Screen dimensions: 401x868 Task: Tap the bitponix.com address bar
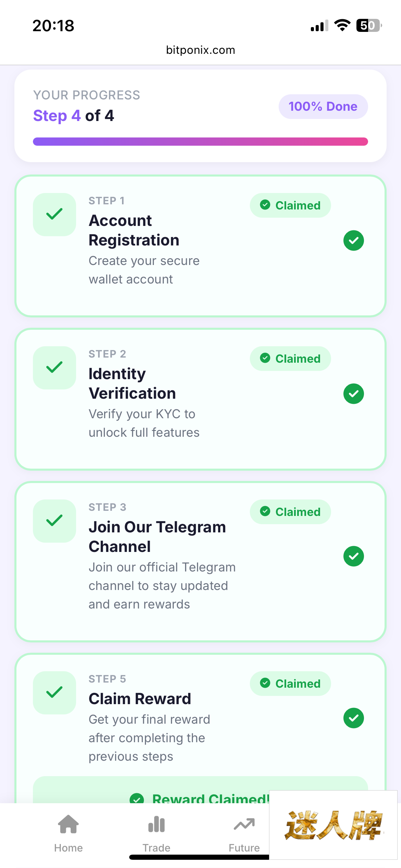[200, 50]
